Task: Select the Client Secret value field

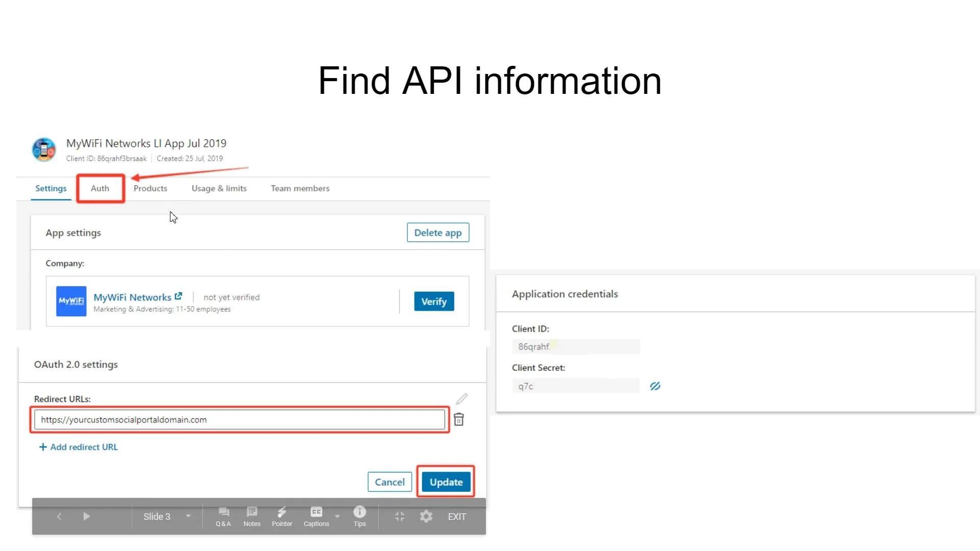Action: 576,386
